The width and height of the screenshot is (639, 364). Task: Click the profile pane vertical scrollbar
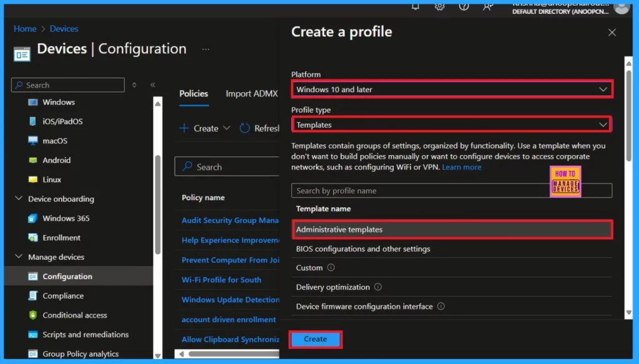(629, 116)
